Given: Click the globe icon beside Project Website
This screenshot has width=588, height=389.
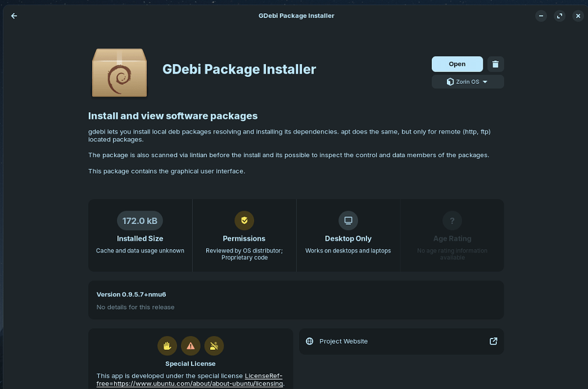Looking at the screenshot, I should pyautogui.click(x=310, y=341).
